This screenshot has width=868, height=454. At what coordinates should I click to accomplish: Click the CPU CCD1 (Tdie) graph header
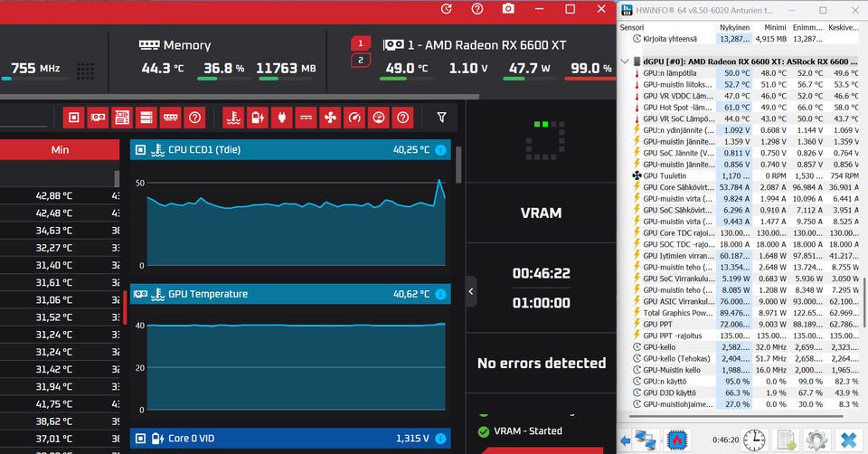pyautogui.click(x=290, y=149)
